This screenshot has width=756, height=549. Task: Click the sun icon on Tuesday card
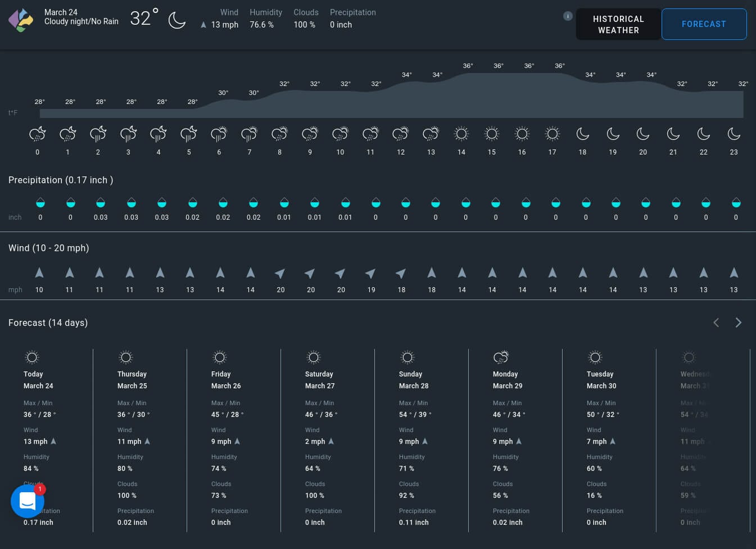pos(595,357)
